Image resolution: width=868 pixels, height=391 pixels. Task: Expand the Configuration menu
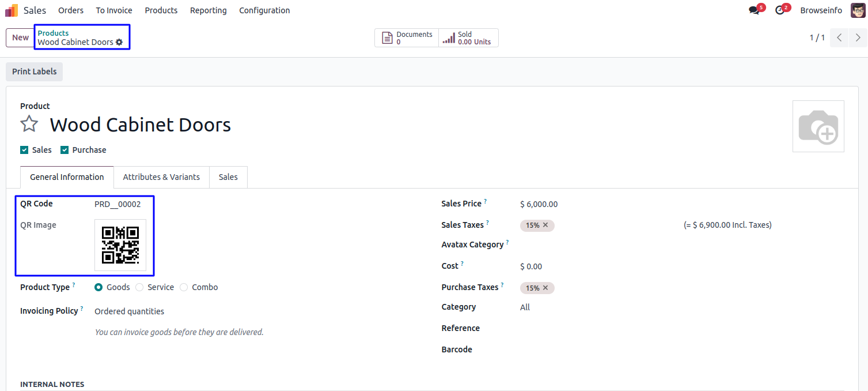point(264,10)
